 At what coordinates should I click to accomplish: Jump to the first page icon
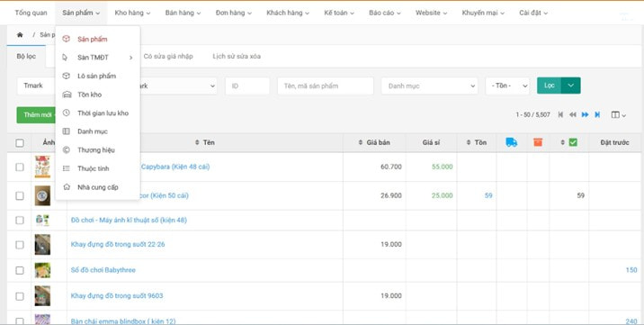point(560,115)
